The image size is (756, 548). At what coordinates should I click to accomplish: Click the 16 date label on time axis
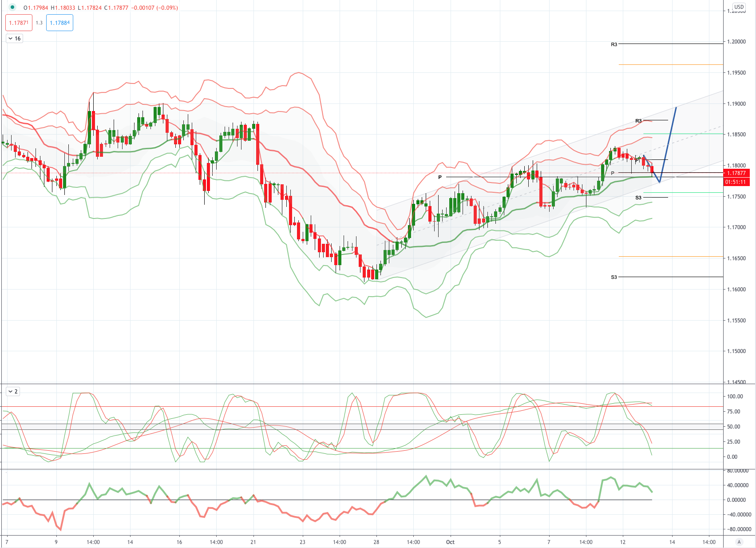[x=179, y=542]
